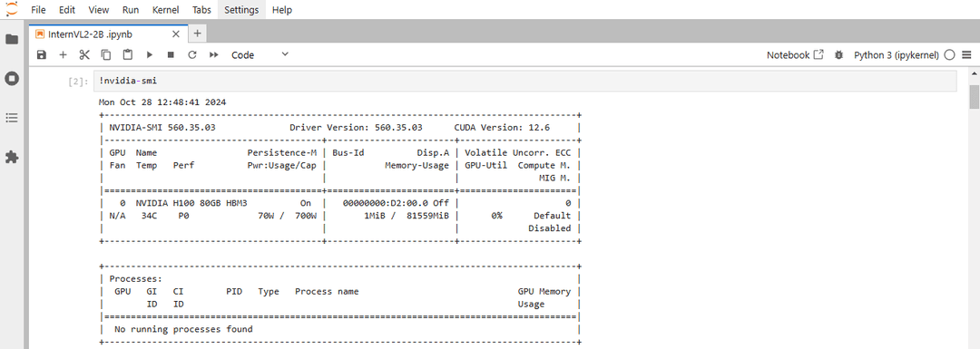Click the text Driver Version: 560.35.03
Viewport: 980px width, 349px height.
[x=356, y=128]
